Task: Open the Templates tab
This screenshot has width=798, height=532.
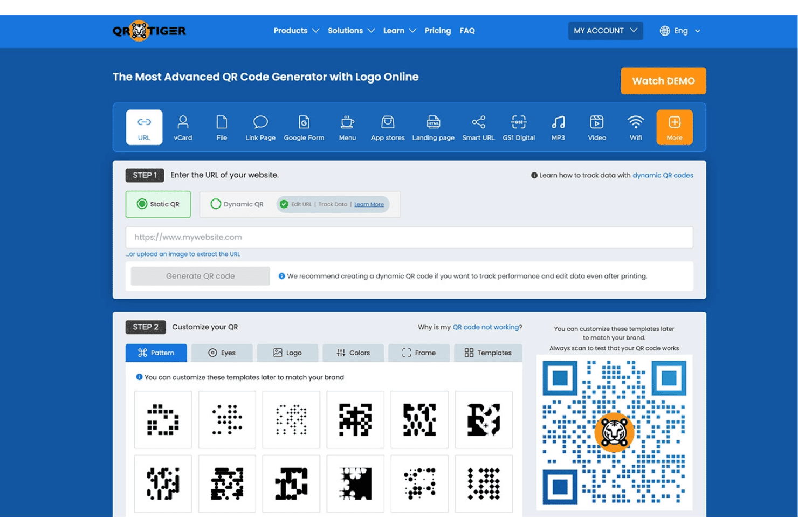Action: (x=488, y=353)
